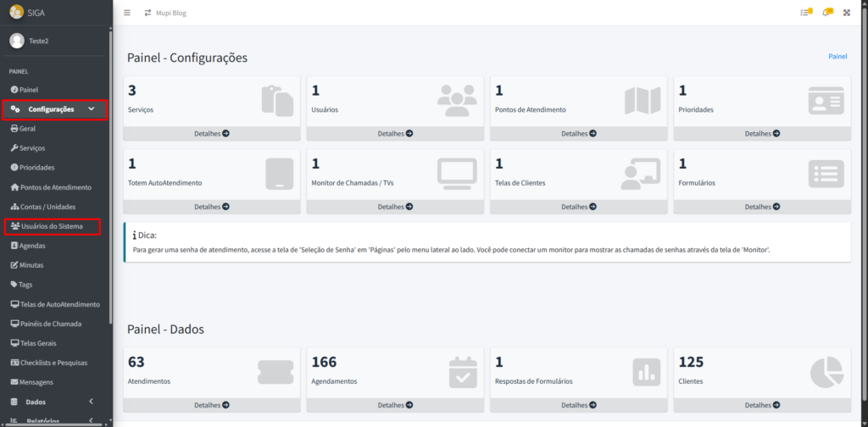Click the SIGA logo icon

click(x=16, y=11)
